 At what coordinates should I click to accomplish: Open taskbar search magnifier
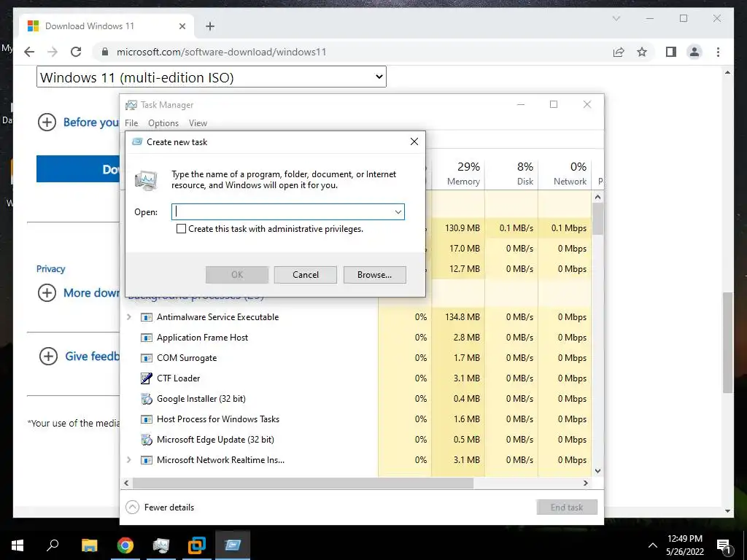coord(53,545)
